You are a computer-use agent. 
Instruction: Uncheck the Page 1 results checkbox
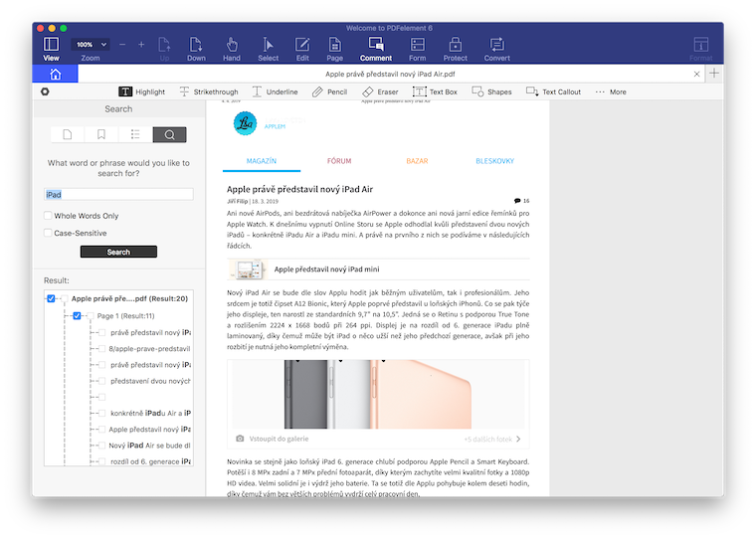(77, 316)
